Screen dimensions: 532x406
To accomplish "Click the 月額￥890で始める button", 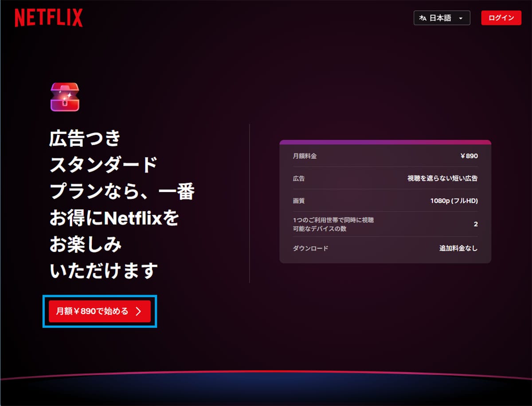I will click(x=100, y=311).
